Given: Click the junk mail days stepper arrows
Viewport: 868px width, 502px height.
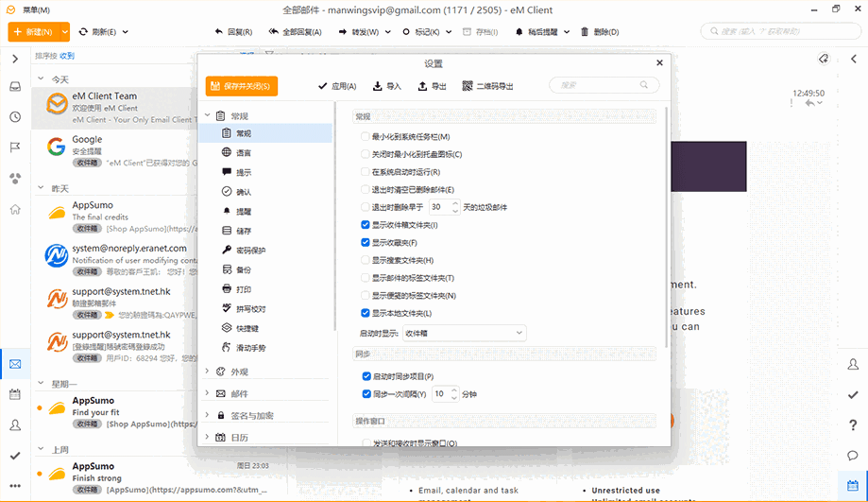Looking at the screenshot, I should click(x=455, y=207).
